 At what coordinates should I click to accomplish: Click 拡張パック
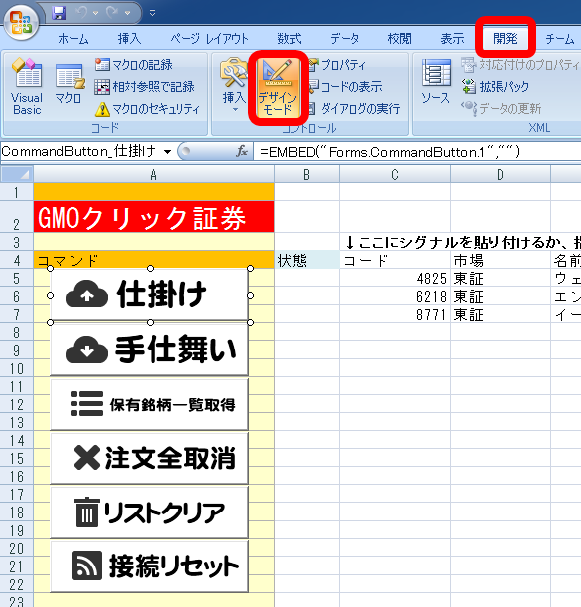tap(495, 87)
